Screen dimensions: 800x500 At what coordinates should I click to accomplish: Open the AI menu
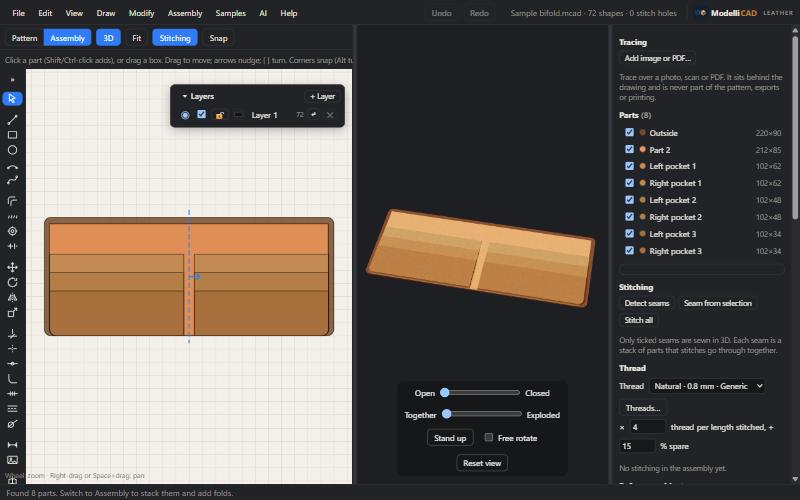pos(263,13)
